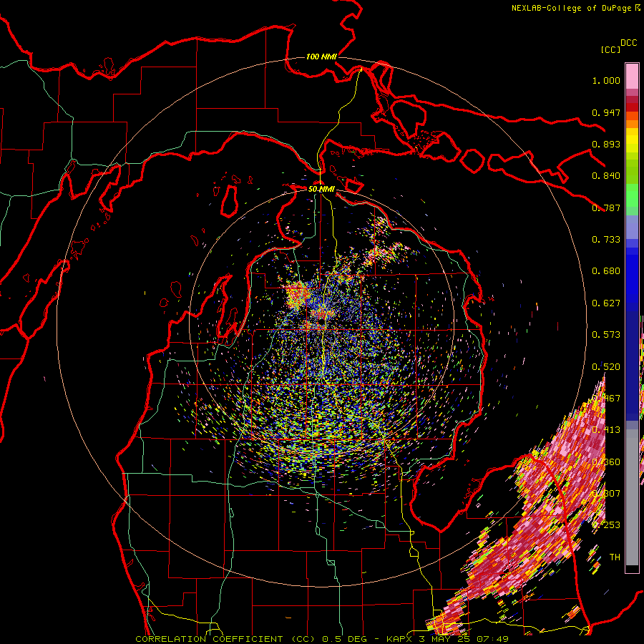Select the 0.253 colorbar value
This screenshot has height=644, width=644.
606,525
